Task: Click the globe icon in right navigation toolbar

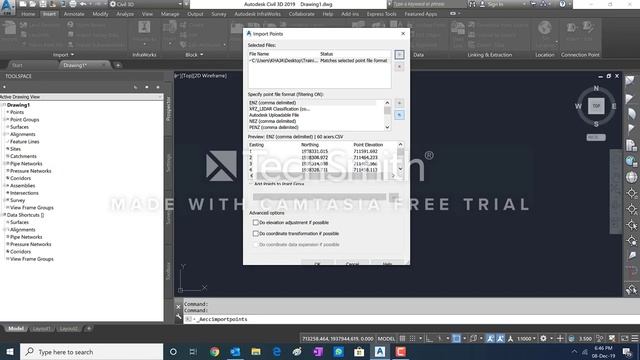Action: pyautogui.click(x=631, y=177)
